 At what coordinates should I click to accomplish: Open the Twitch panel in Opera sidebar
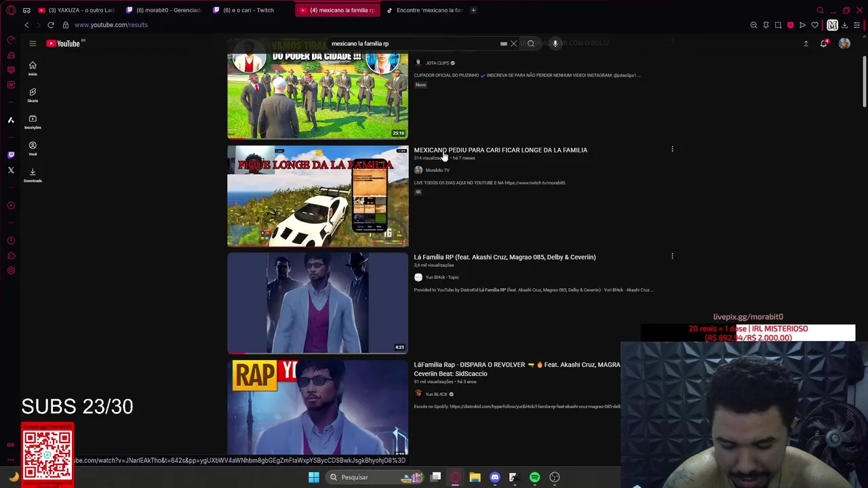pos(11,155)
